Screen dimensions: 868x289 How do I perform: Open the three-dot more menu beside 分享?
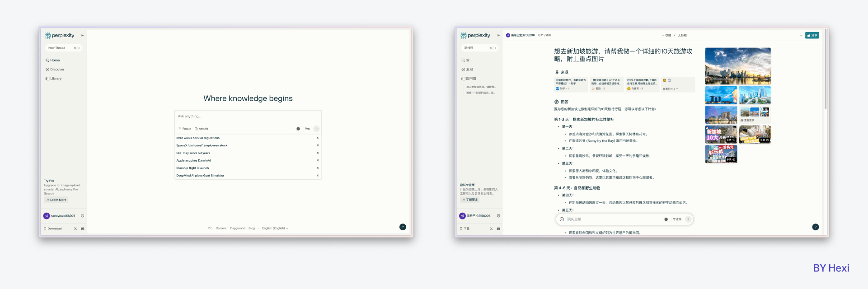pos(801,35)
